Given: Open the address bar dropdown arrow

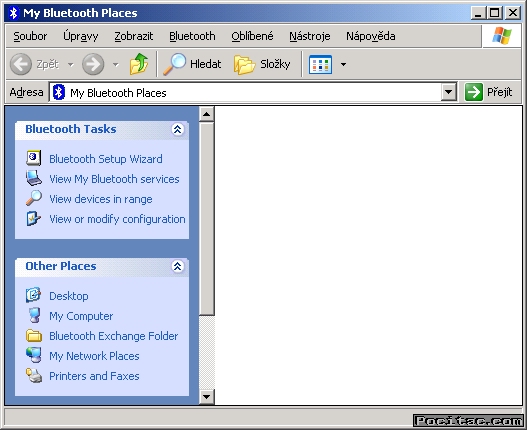Looking at the screenshot, I should (x=448, y=92).
